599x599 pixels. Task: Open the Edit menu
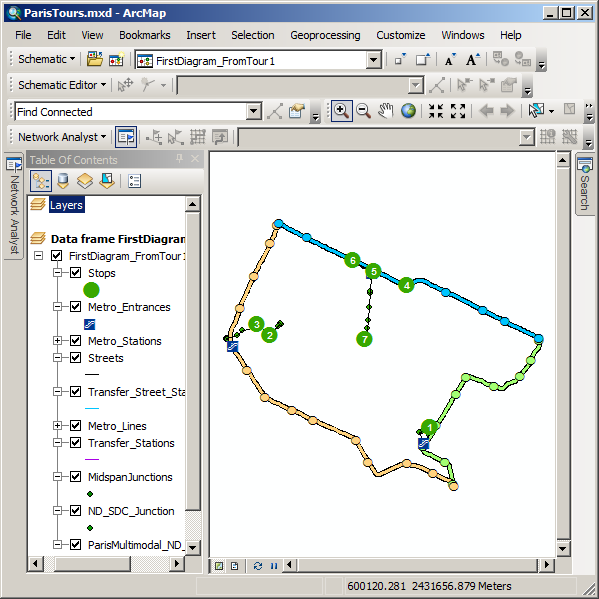(x=56, y=35)
